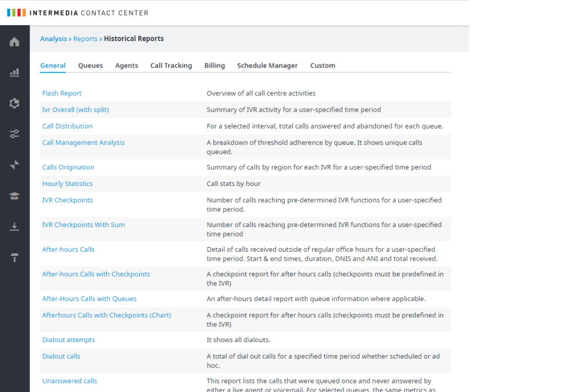
Task: Click the paper plane icon in sidebar
Action: (x=14, y=164)
